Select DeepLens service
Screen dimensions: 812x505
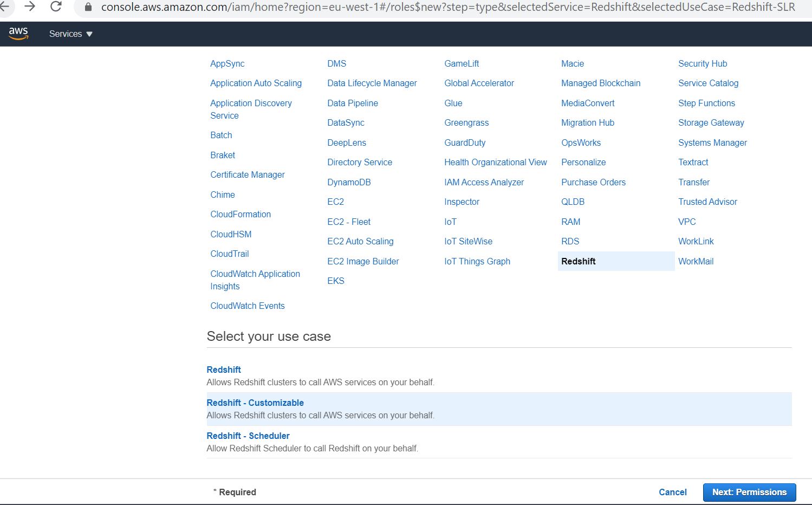(x=347, y=143)
